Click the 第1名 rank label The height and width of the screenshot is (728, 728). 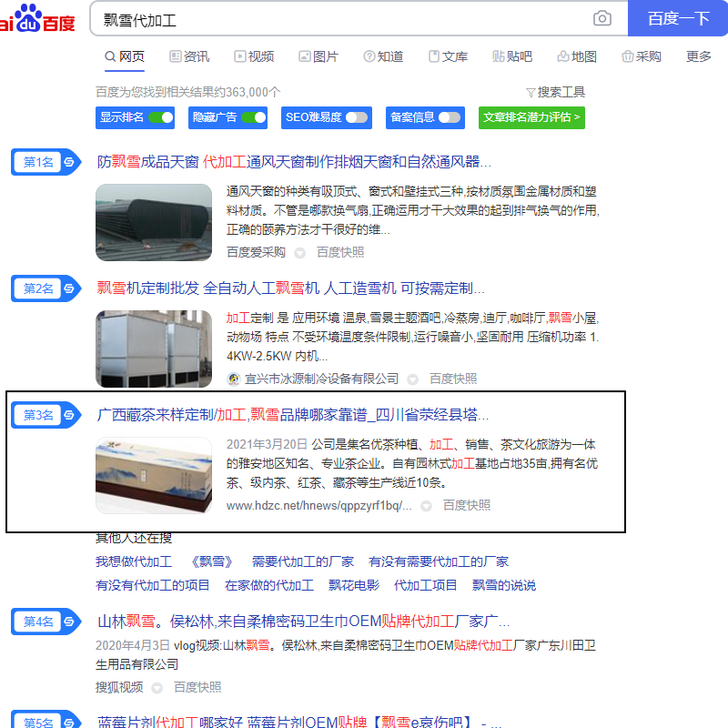(x=38, y=162)
